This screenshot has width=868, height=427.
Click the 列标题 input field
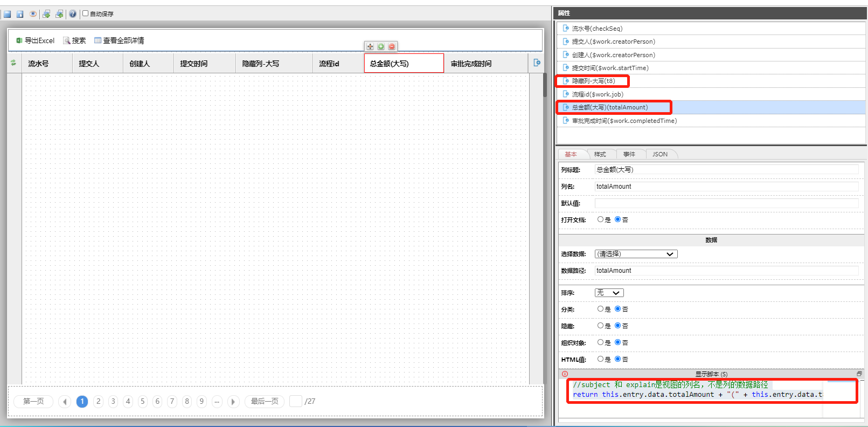[x=726, y=170]
